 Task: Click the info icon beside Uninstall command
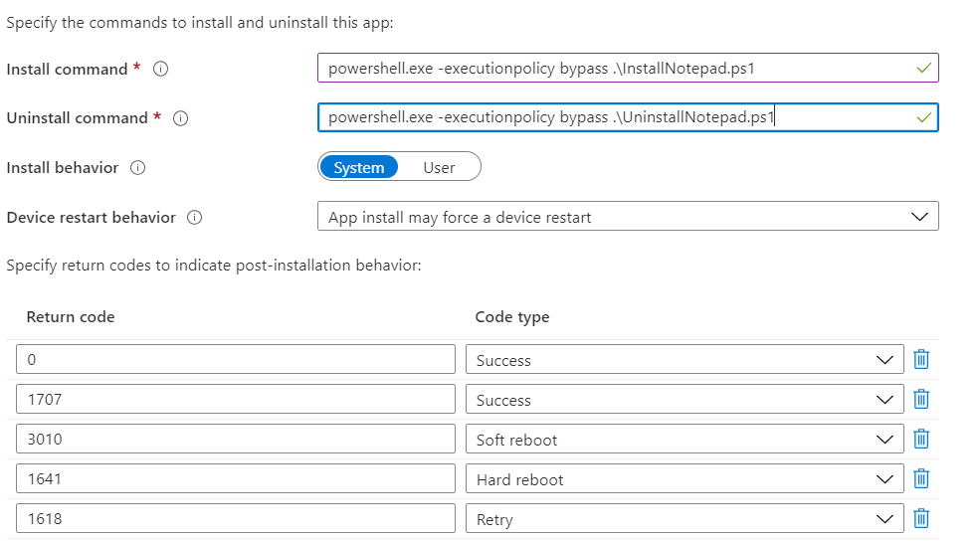click(x=181, y=118)
